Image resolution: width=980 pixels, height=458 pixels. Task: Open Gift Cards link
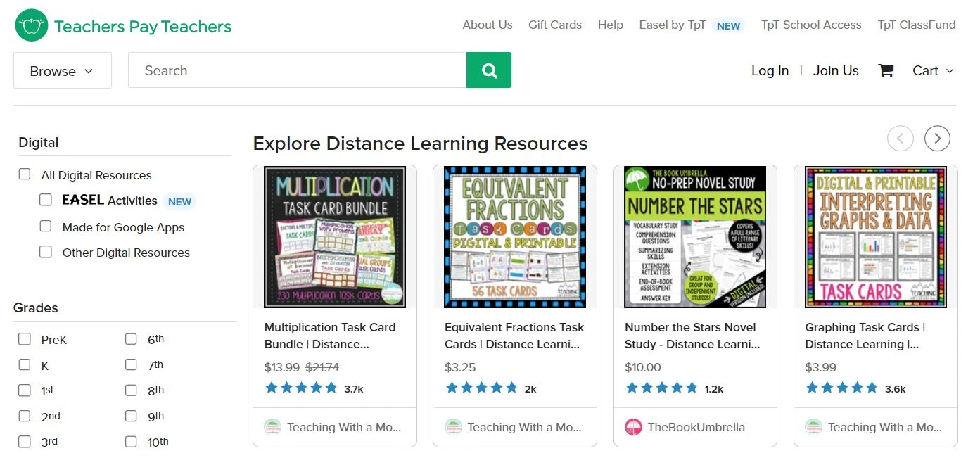pos(555,25)
